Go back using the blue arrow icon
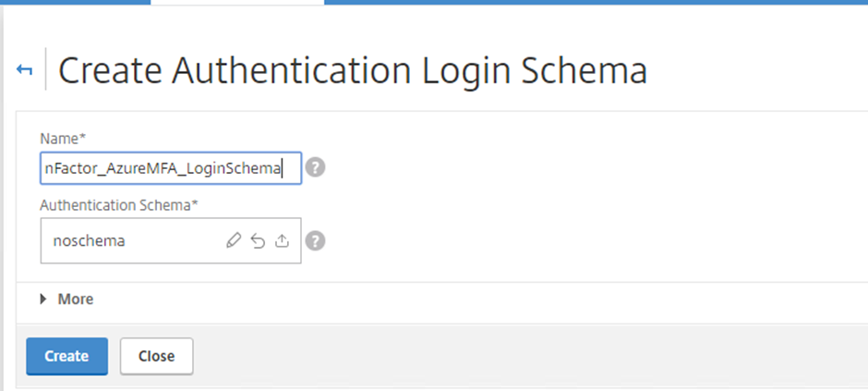 (x=24, y=69)
